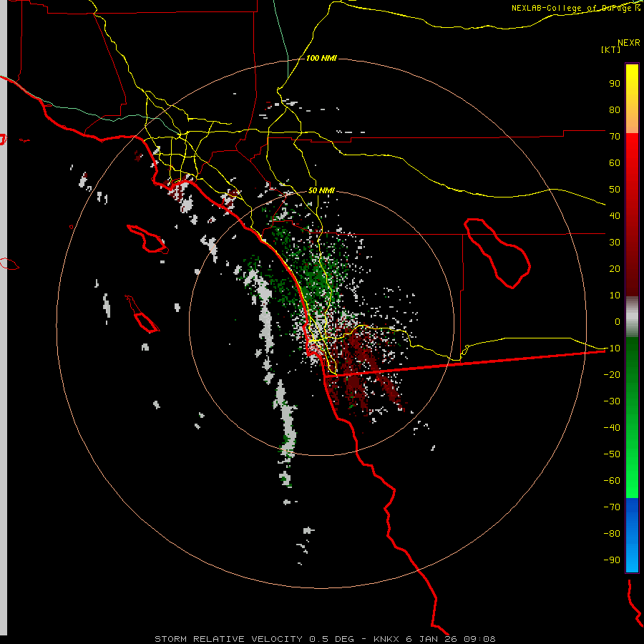Click the 50 value on the velocity scale

615,190
